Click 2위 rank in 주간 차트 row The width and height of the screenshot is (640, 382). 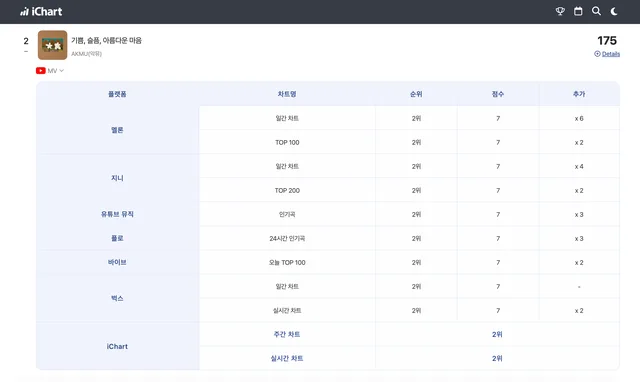coord(497,334)
